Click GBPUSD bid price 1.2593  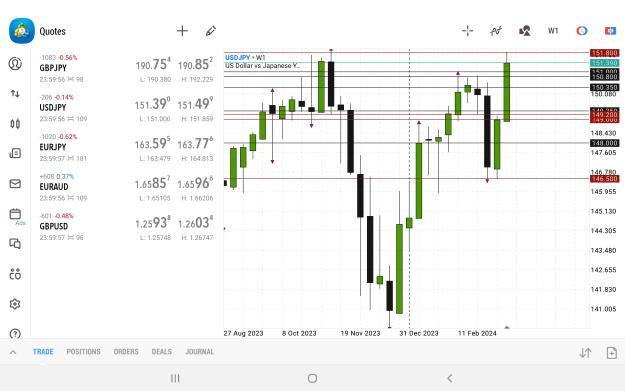coord(153,222)
